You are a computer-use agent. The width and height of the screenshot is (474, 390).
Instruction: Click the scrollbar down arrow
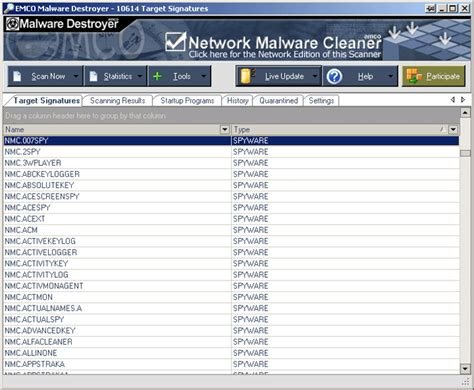tap(465, 369)
